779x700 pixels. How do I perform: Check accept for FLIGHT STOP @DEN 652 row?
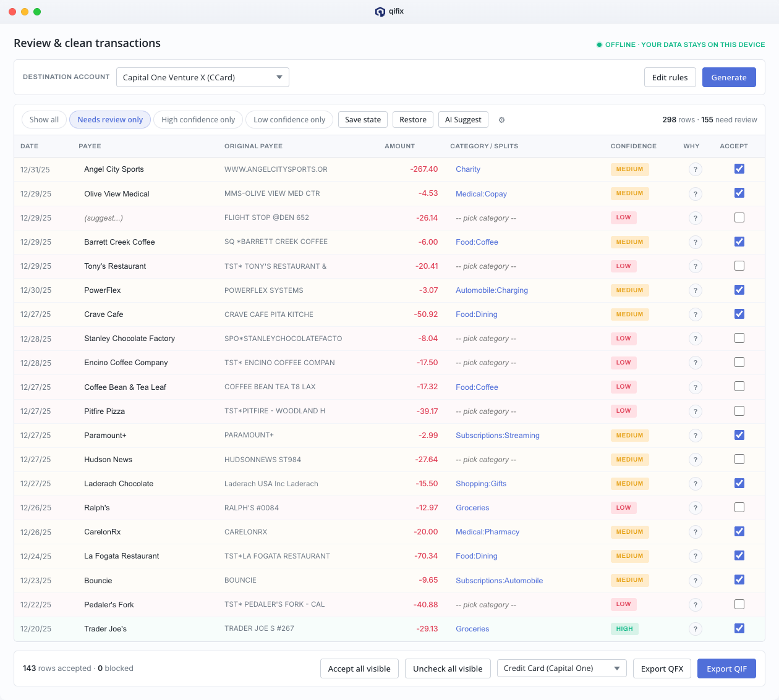[x=739, y=217]
